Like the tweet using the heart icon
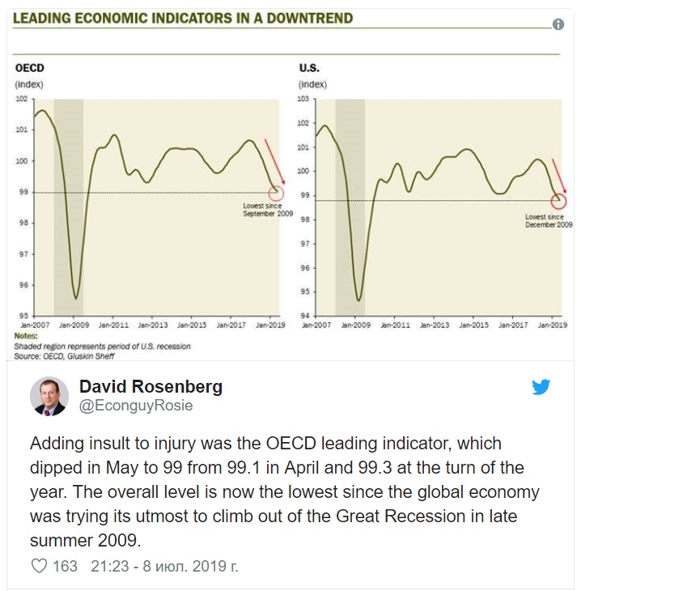This screenshot has height=591, width=700. [x=39, y=566]
